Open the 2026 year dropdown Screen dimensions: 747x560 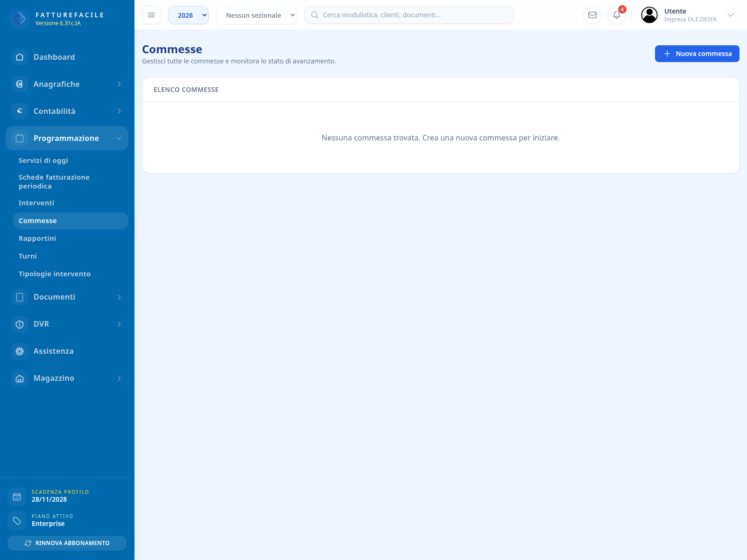[x=188, y=15]
